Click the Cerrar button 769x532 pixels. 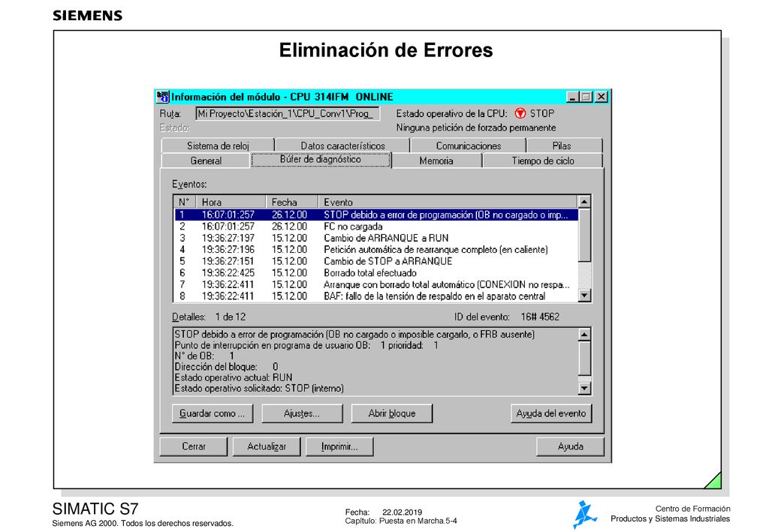(194, 446)
